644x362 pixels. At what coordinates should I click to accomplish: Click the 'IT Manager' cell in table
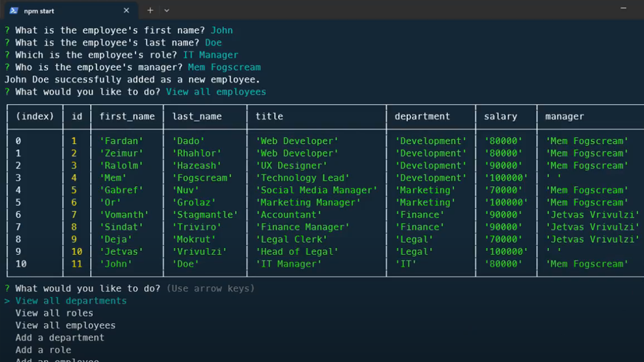click(x=289, y=264)
